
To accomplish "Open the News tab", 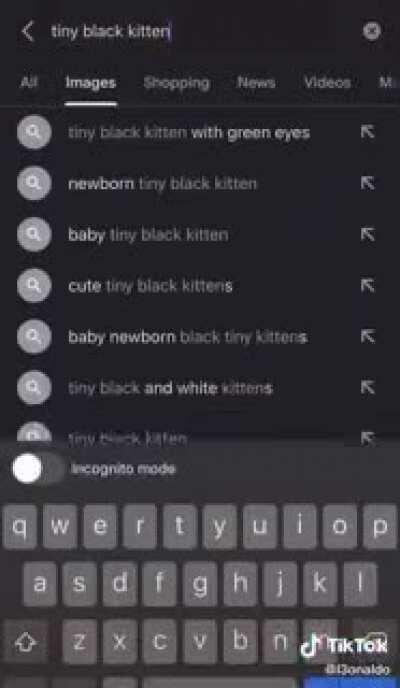I will pyautogui.click(x=257, y=82).
